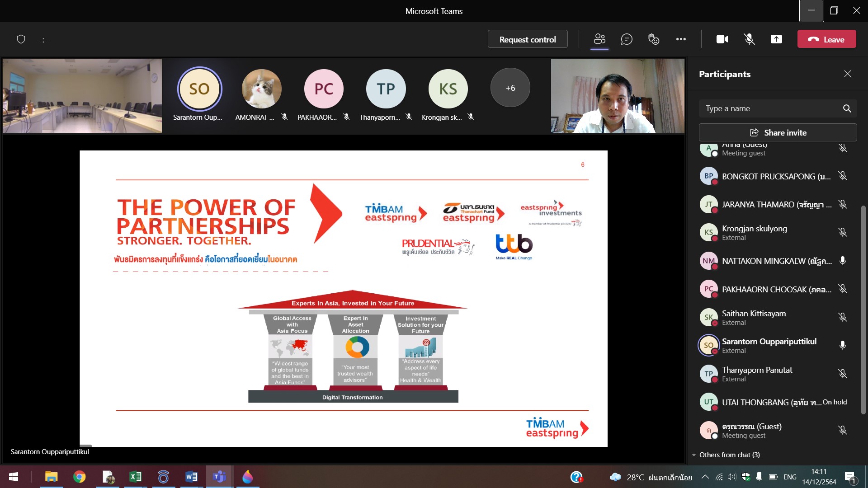The height and width of the screenshot is (488, 868).
Task: Click muted mic icon for Saithan Kittisayam
Action: [x=843, y=317]
